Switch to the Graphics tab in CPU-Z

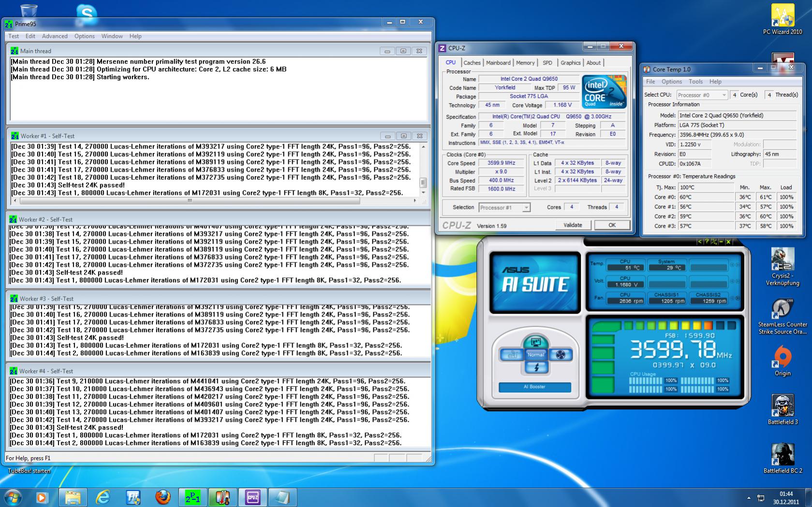click(x=571, y=63)
